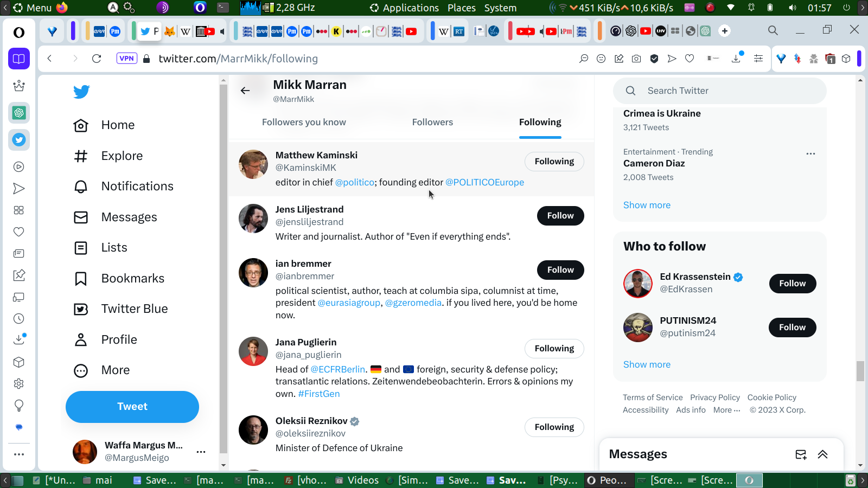Viewport: 868px width, 488px height.
Task: Toggle Following for Jana Puglierin
Action: [554, 349]
